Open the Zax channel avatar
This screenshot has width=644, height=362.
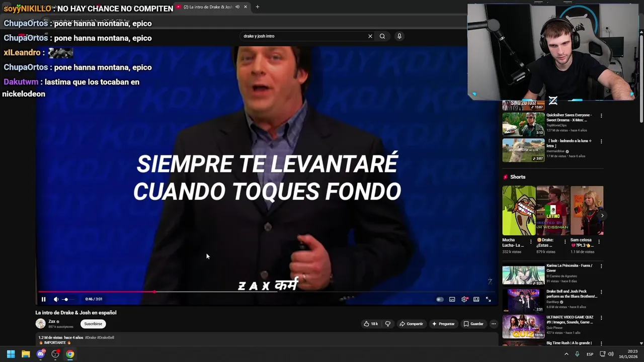pos(40,323)
